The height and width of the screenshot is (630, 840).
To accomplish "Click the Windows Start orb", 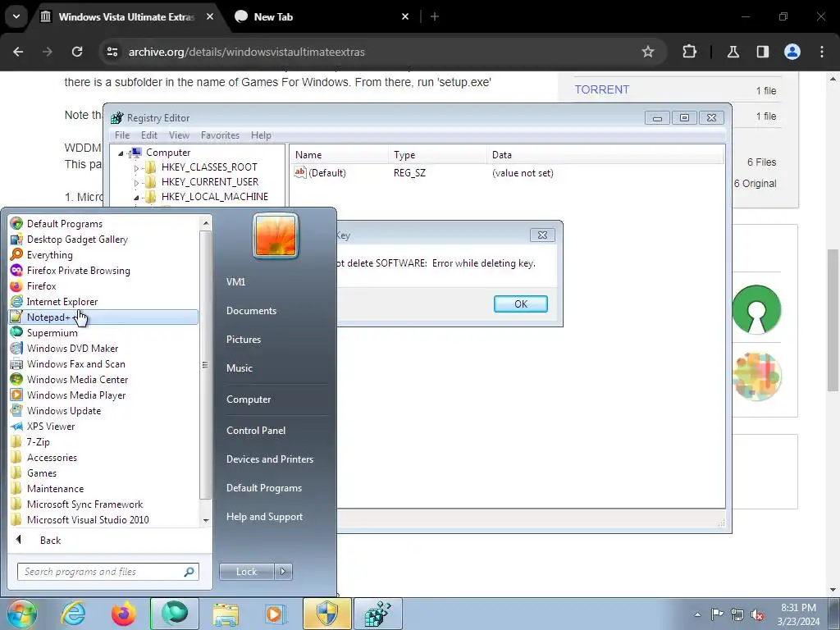I will 21,614.
